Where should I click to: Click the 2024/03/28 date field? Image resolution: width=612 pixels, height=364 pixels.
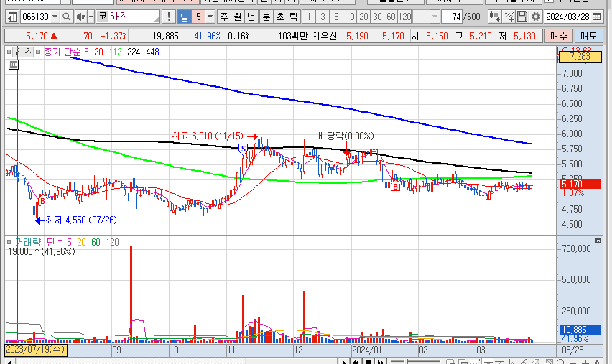[x=567, y=17]
